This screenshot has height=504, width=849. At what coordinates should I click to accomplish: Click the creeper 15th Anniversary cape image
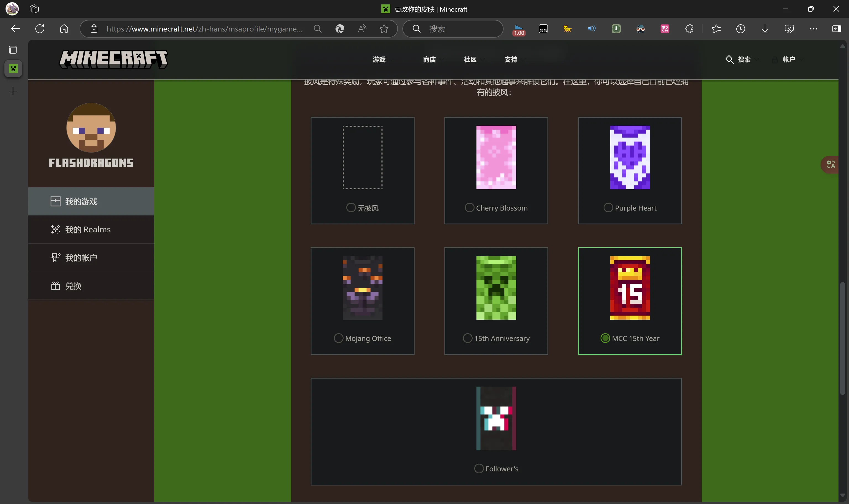(x=496, y=288)
